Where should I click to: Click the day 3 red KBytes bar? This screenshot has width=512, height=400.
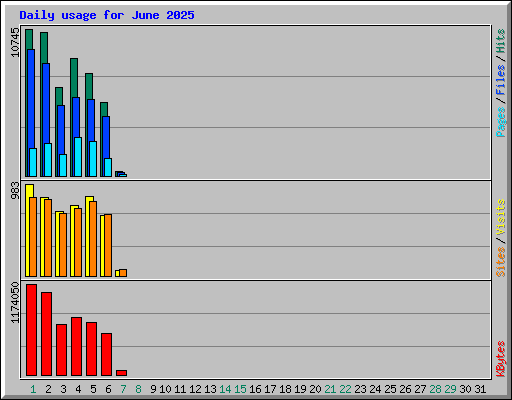pos(61,350)
